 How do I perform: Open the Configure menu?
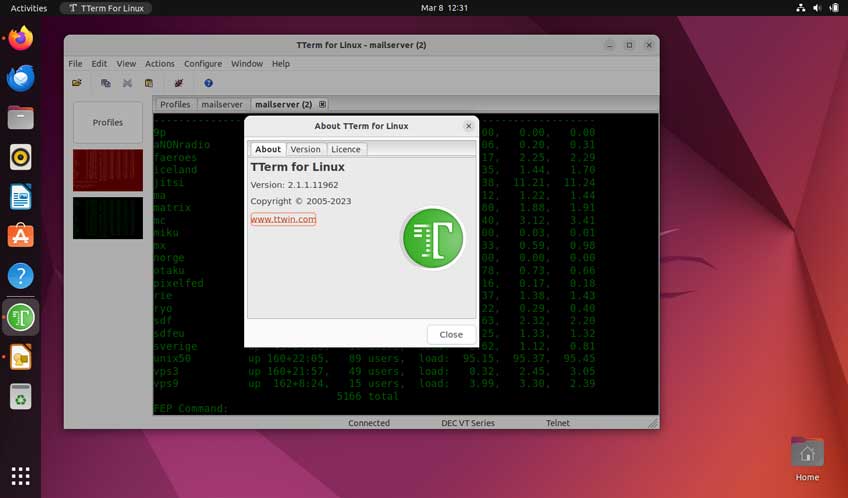pyautogui.click(x=203, y=63)
